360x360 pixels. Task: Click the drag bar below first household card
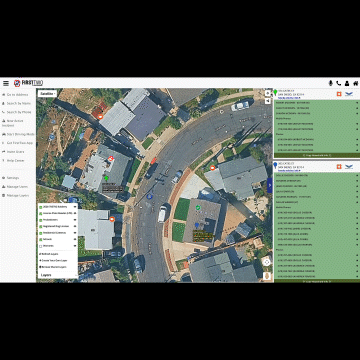317,155
